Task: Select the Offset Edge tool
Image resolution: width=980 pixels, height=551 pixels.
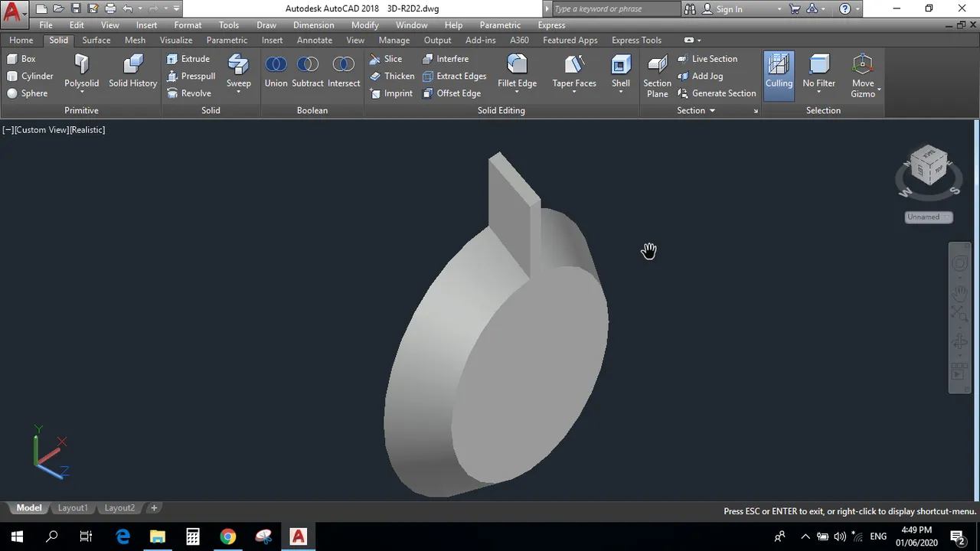Action: (x=452, y=93)
